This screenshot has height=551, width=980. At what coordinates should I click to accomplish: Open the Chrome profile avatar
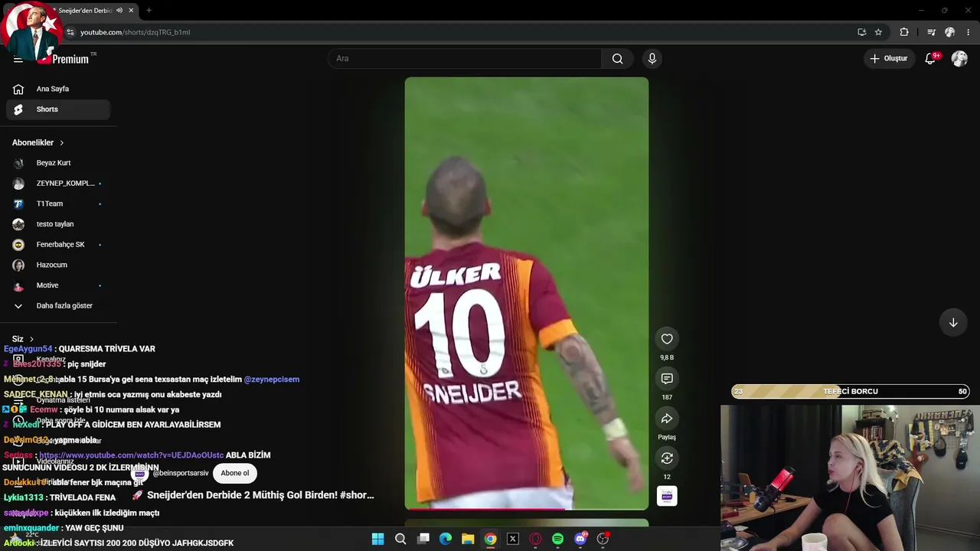[x=950, y=32]
